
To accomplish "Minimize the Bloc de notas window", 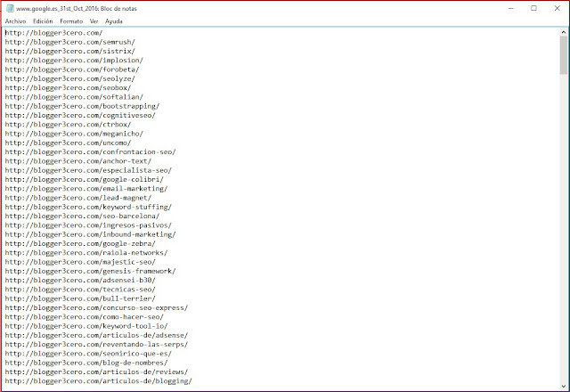I will [x=510, y=8].
